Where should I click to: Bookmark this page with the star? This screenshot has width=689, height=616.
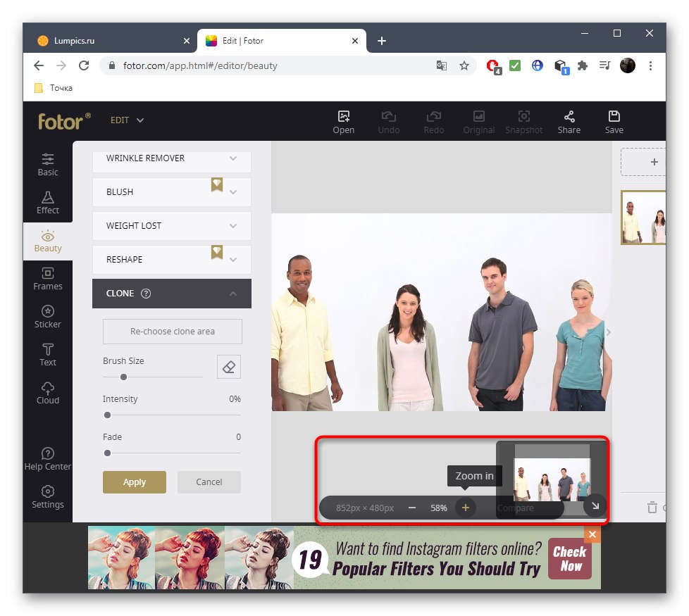pyautogui.click(x=464, y=66)
